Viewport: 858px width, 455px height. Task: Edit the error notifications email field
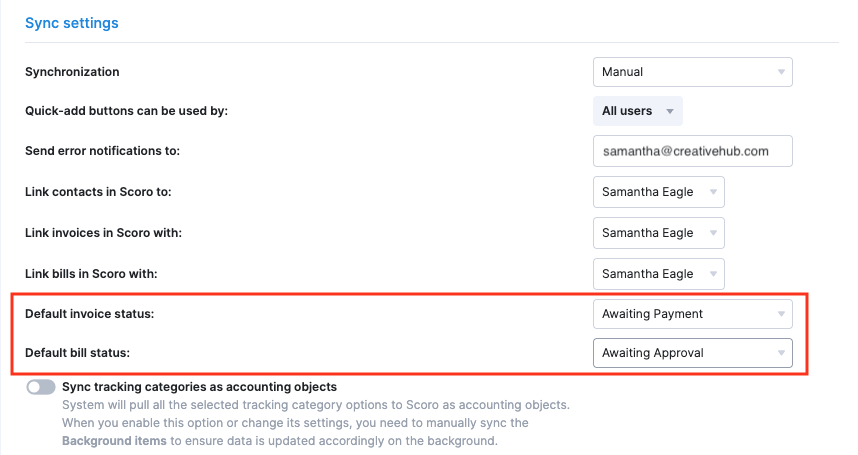pos(692,151)
